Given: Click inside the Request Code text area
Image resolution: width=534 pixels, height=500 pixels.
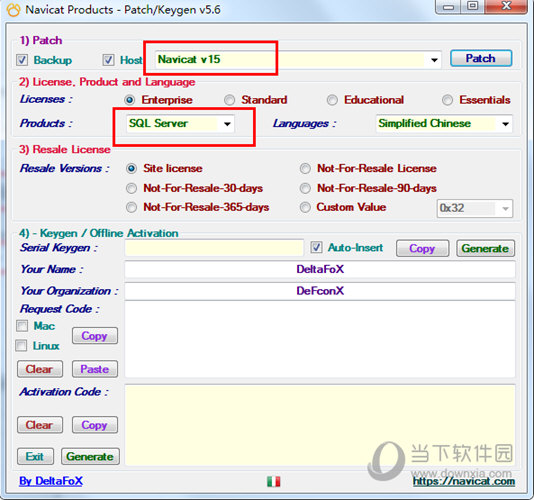Looking at the screenshot, I should [x=320, y=339].
